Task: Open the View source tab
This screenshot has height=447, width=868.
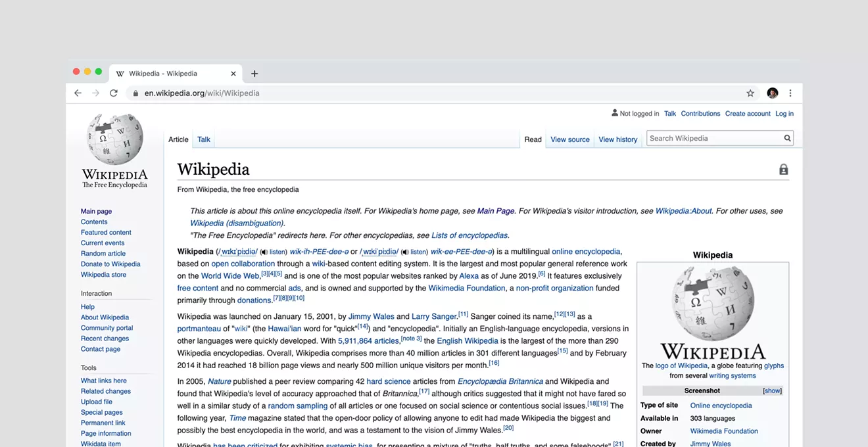Action: [570, 139]
